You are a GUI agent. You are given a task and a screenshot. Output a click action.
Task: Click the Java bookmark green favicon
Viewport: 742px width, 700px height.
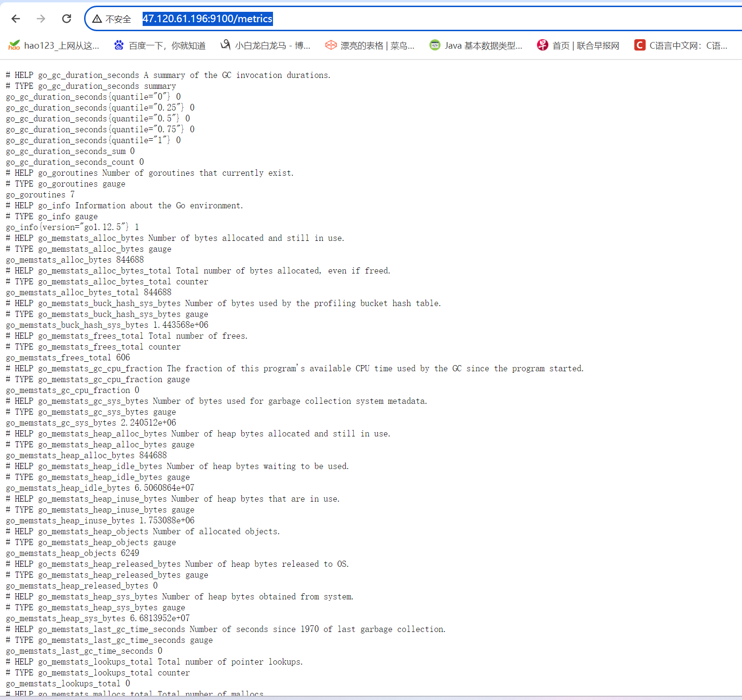pos(435,45)
